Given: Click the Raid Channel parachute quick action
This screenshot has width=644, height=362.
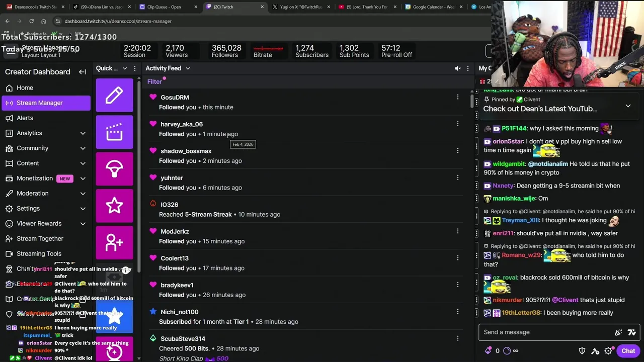Looking at the screenshot, I should tap(114, 169).
